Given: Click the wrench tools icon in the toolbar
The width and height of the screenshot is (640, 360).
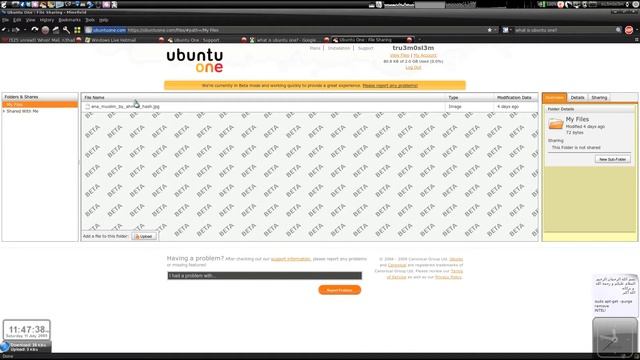Looking at the screenshot, I should coord(67,30).
